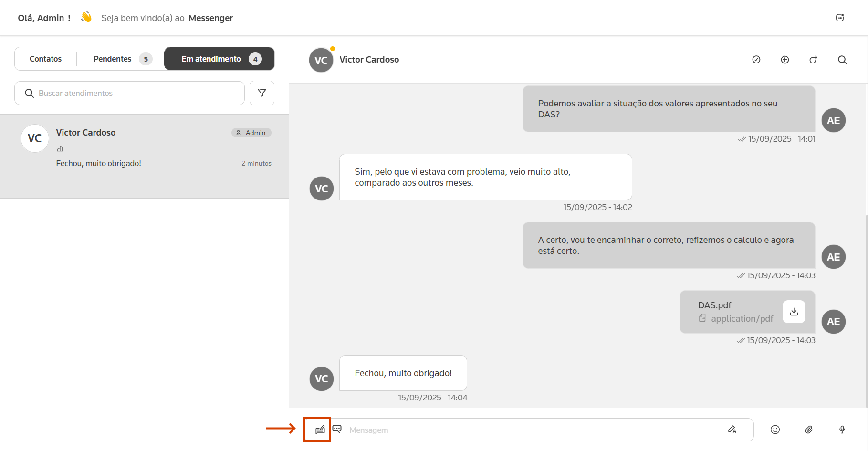Search messages in the conversation header

click(842, 60)
